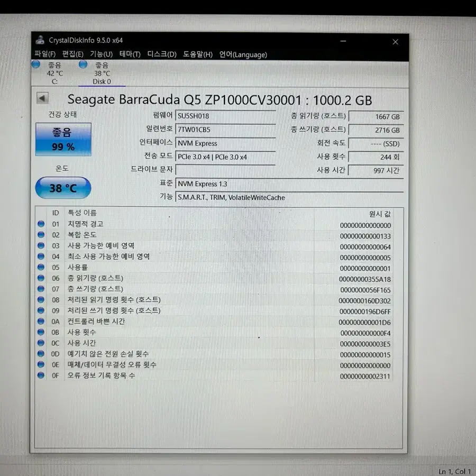Screen dimensions: 476x476
Task: Click the total host writes value 2716 GB
Action: point(376,130)
